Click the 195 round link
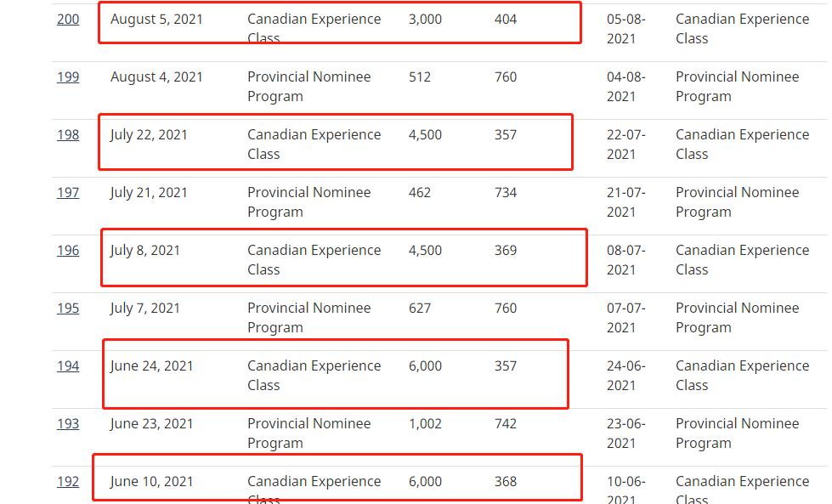Image resolution: width=832 pixels, height=504 pixels. (68, 308)
